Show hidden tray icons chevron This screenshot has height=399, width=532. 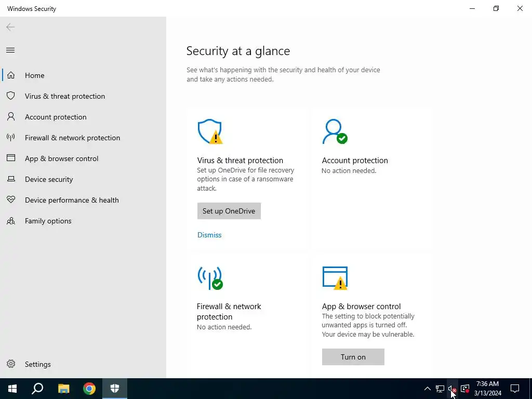(428, 389)
